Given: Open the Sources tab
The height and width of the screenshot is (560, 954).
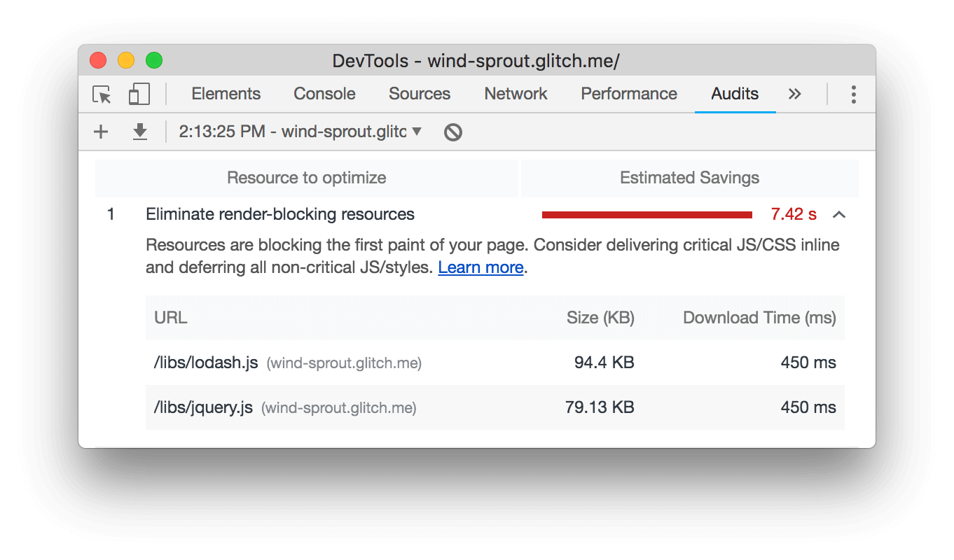Looking at the screenshot, I should coord(420,94).
